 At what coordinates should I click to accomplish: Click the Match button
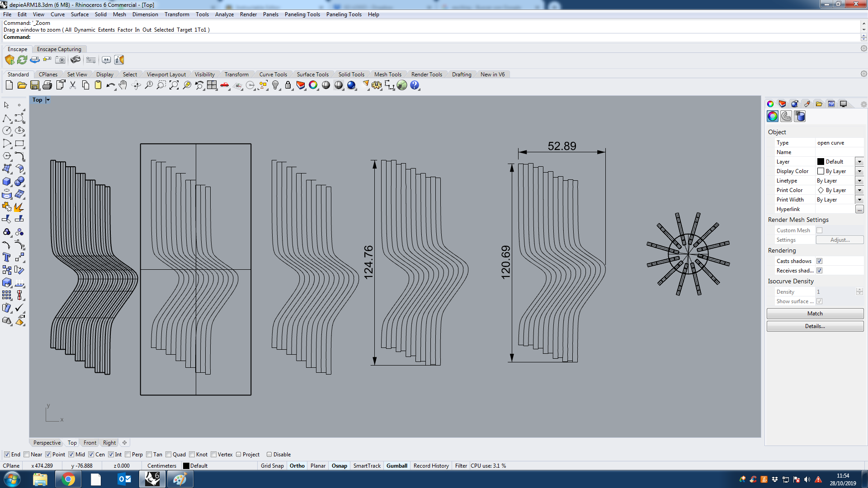click(x=815, y=313)
